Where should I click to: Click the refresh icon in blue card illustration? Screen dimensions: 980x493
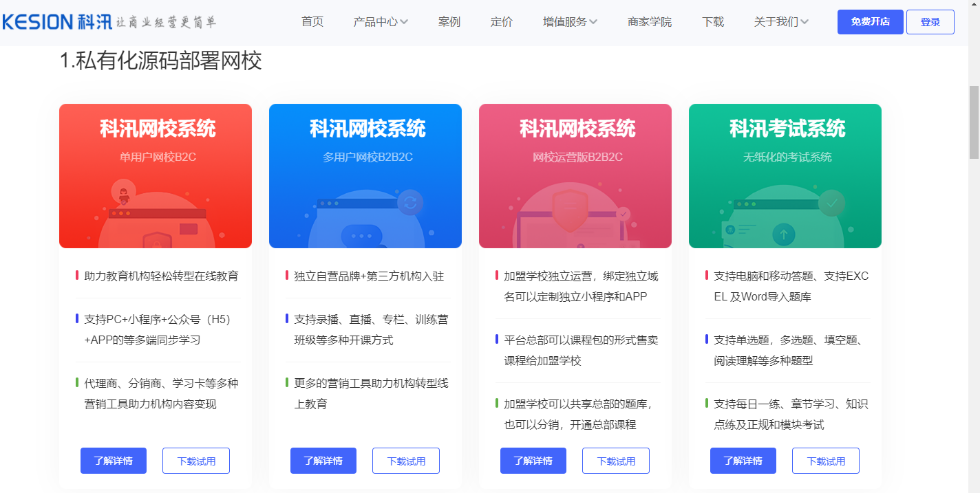tap(410, 202)
